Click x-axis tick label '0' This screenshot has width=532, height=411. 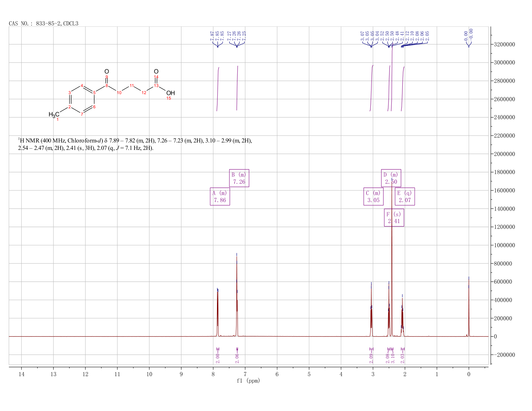pyautogui.click(x=468, y=374)
